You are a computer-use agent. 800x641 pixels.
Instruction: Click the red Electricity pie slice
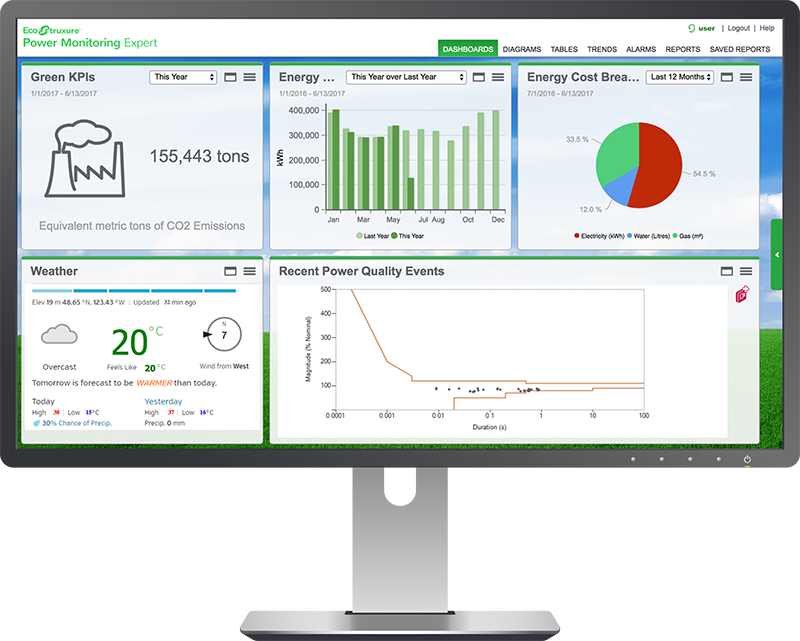tap(661, 164)
